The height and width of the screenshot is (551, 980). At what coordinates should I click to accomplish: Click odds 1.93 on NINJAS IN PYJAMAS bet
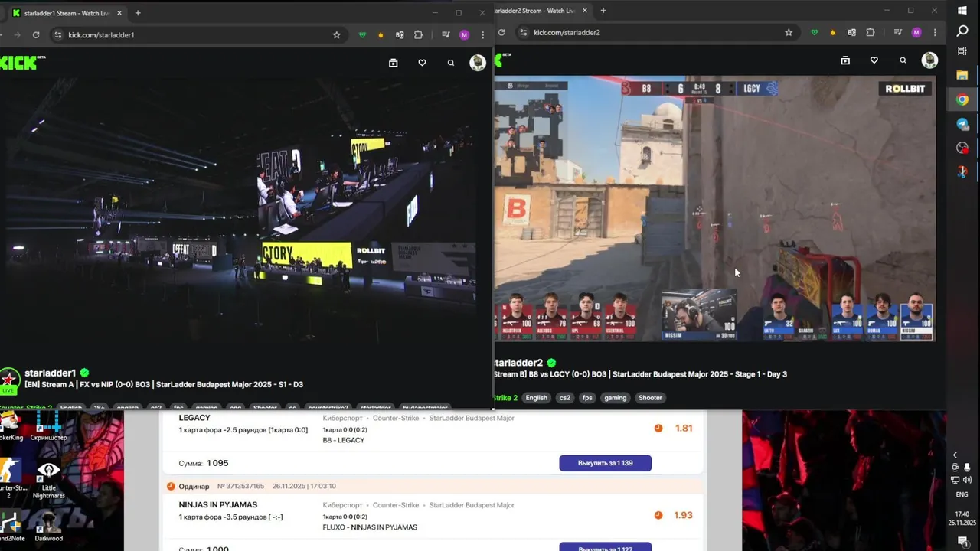(x=684, y=516)
